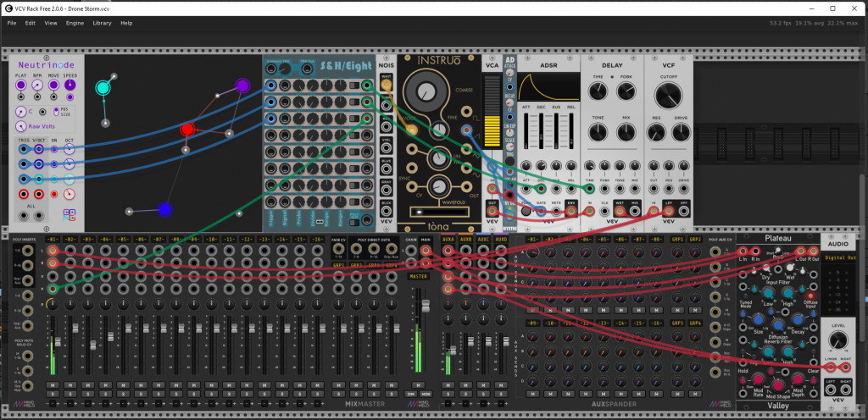Click the DELAY MIX knob
The image size is (868, 420).
coord(626,131)
